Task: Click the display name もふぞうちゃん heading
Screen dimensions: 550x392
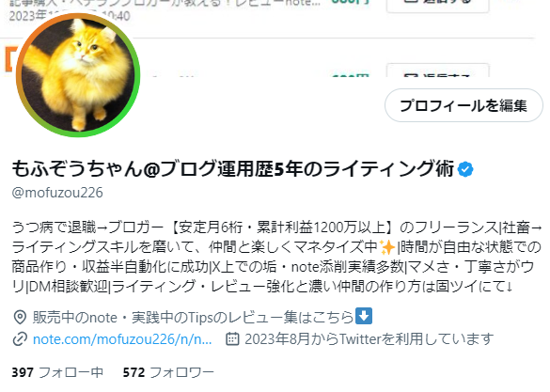Action: click(233, 169)
